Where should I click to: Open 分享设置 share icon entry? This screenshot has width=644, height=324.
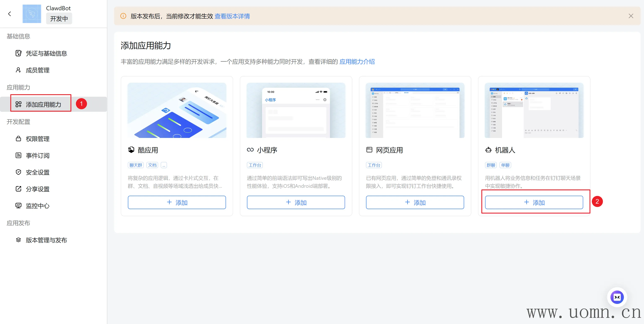tap(18, 189)
